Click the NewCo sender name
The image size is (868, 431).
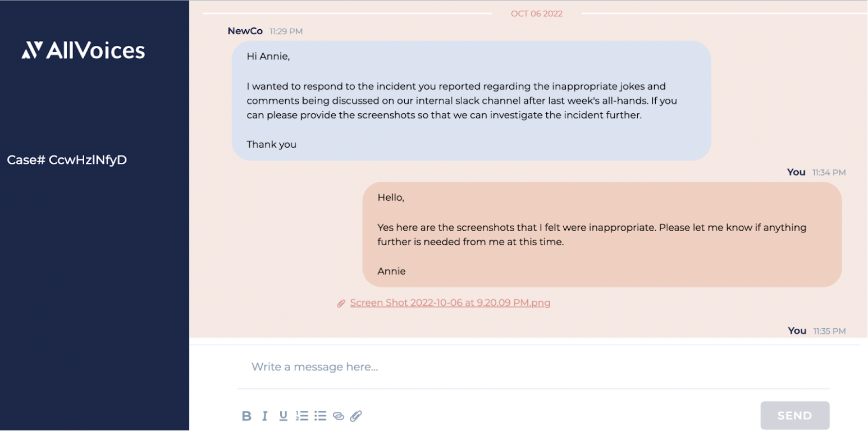245,31
